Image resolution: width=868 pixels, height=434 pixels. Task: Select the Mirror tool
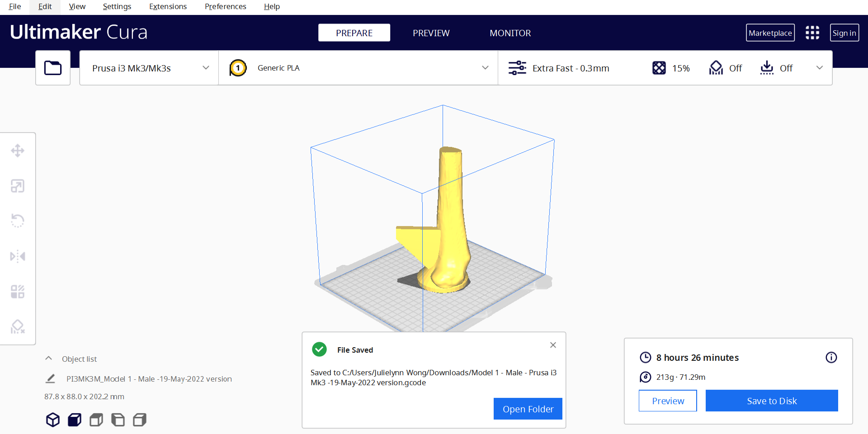[18, 256]
